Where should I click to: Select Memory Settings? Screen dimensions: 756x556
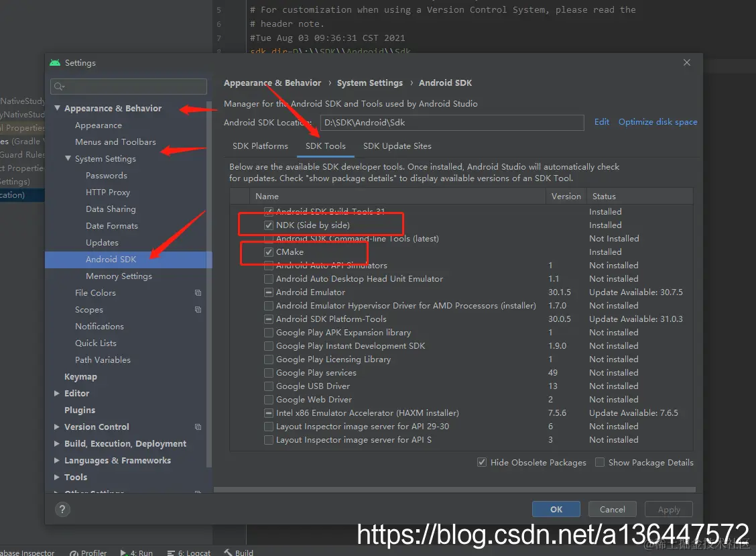[x=119, y=276]
